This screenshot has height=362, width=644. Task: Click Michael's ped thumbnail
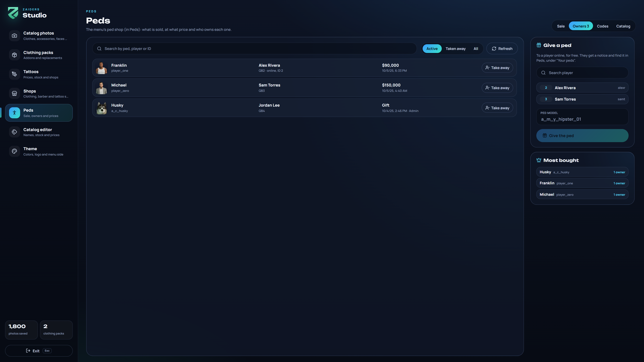pyautogui.click(x=102, y=88)
